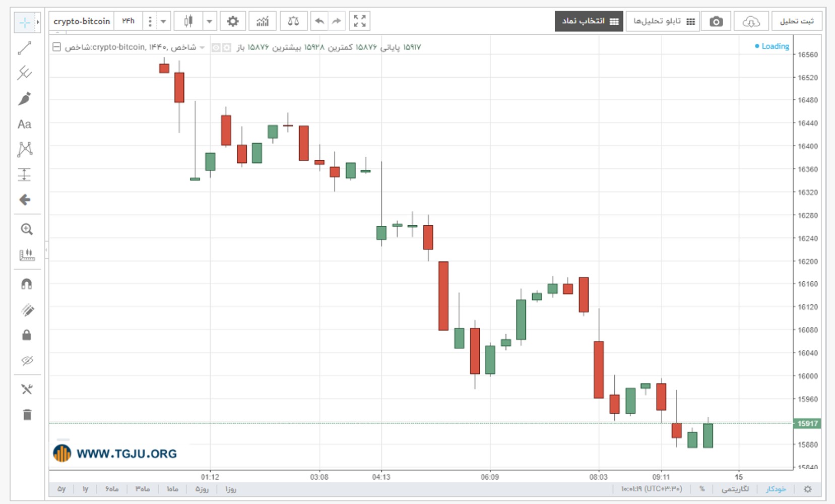Select the crosshair cursor tool
This screenshot has height=504, width=835.
point(24,22)
